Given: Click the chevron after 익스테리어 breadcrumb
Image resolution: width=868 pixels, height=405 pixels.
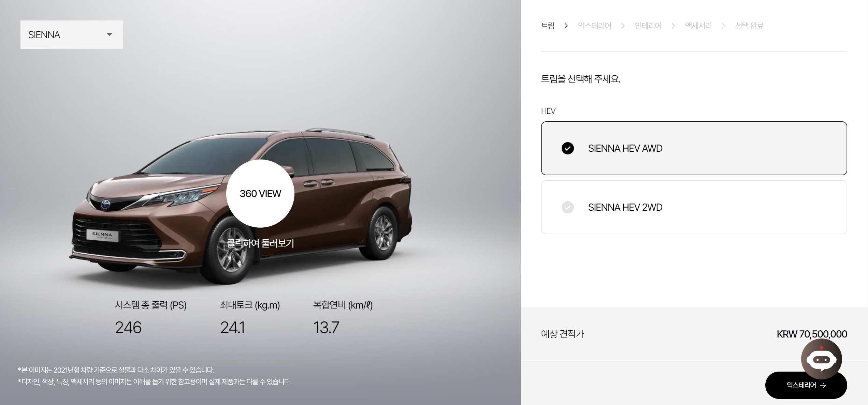Looking at the screenshot, I should point(623,26).
